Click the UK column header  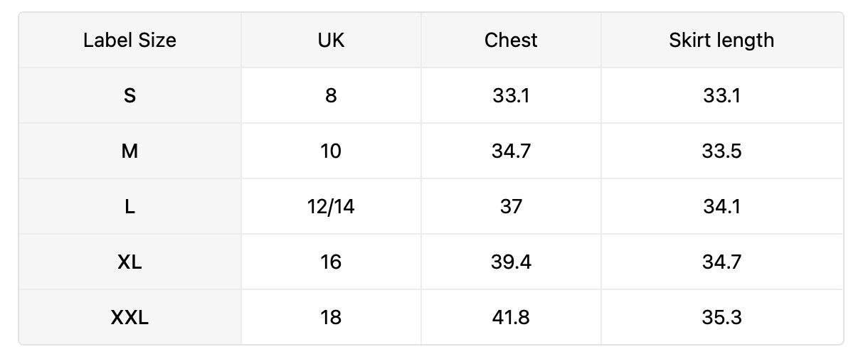tap(331, 40)
